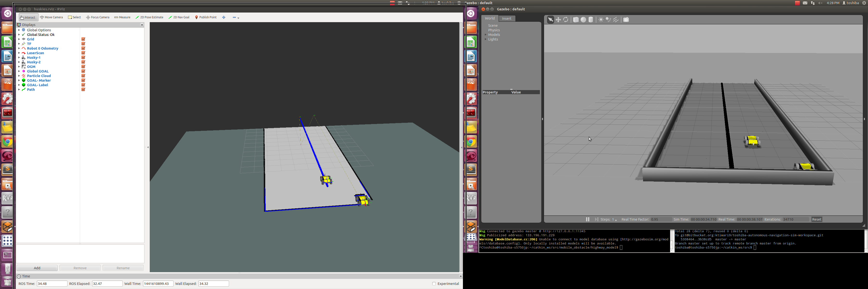The height and width of the screenshot is (289, 868).
Task: Insert a cylinder shape in Gazebo
Action: click(591, 20)
